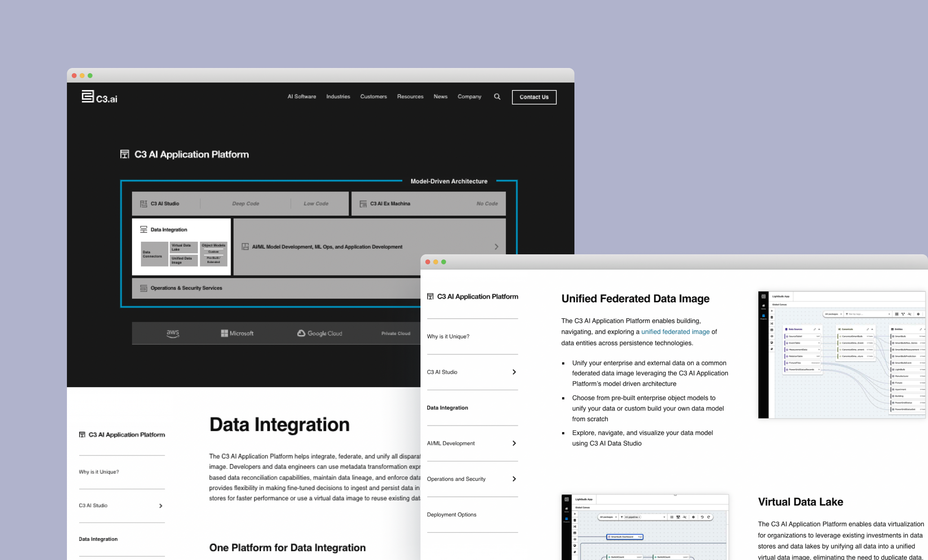Open C3 AI Studio link in front window sidebar
928x560 pixels.
(x=442, y=372)
